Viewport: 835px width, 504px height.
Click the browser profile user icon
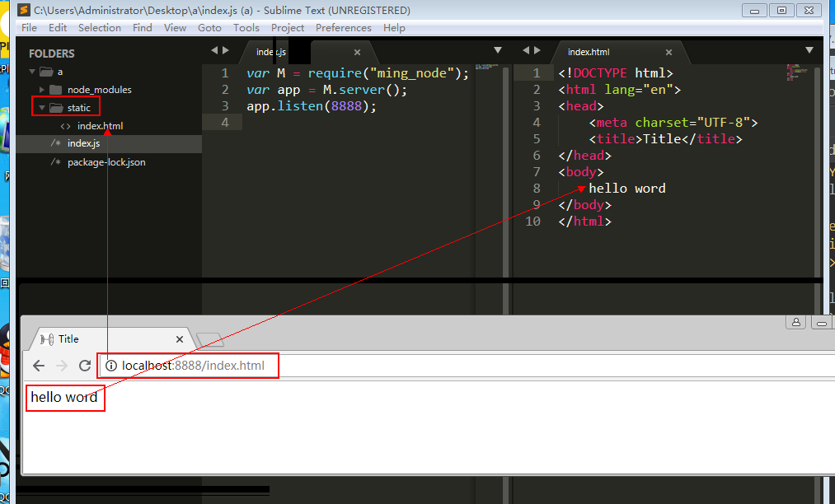click(796, 323)
